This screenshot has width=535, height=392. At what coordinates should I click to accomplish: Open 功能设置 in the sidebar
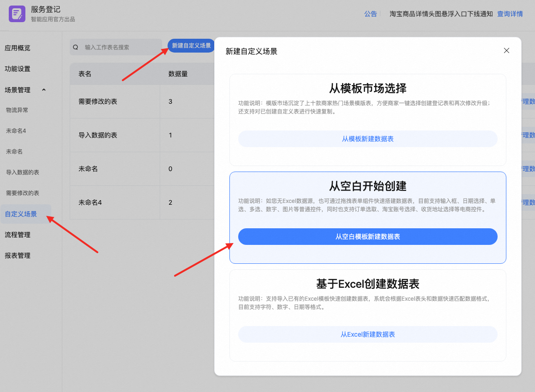coord(18,69)
